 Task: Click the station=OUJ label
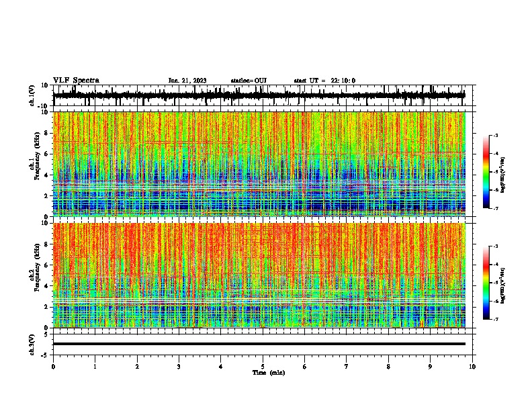tap(249, 81)
